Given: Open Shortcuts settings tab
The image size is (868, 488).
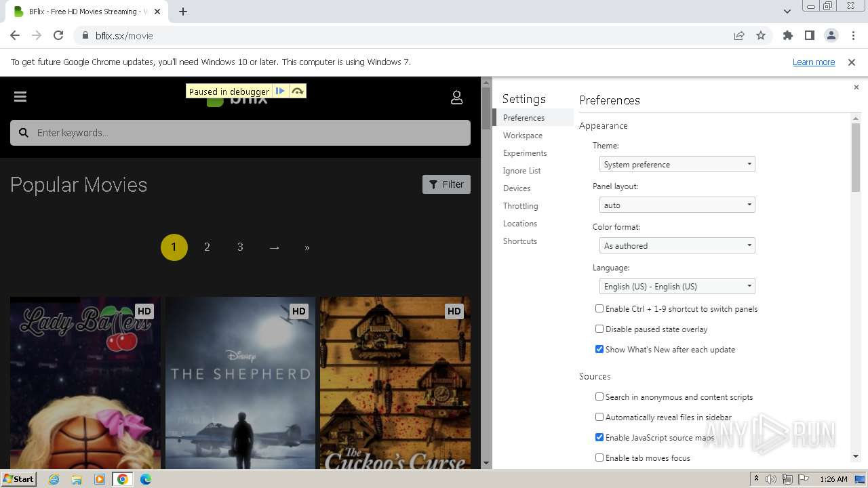Looking at the screenshot, I should pyautogui.click(x=534, y=241).
